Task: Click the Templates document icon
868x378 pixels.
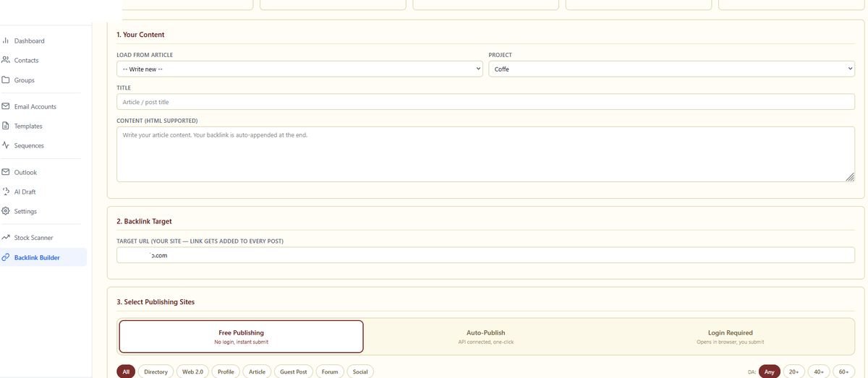Action: [6, 126]
